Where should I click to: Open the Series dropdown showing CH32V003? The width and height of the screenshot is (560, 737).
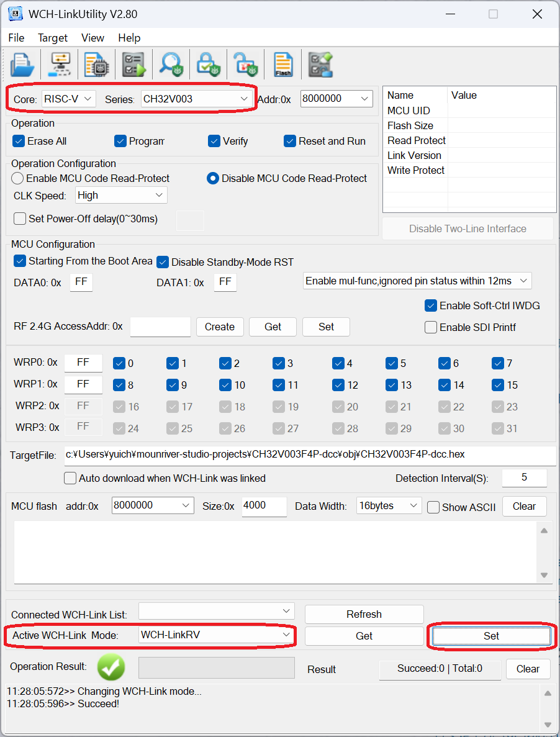[x=196, y=99]
